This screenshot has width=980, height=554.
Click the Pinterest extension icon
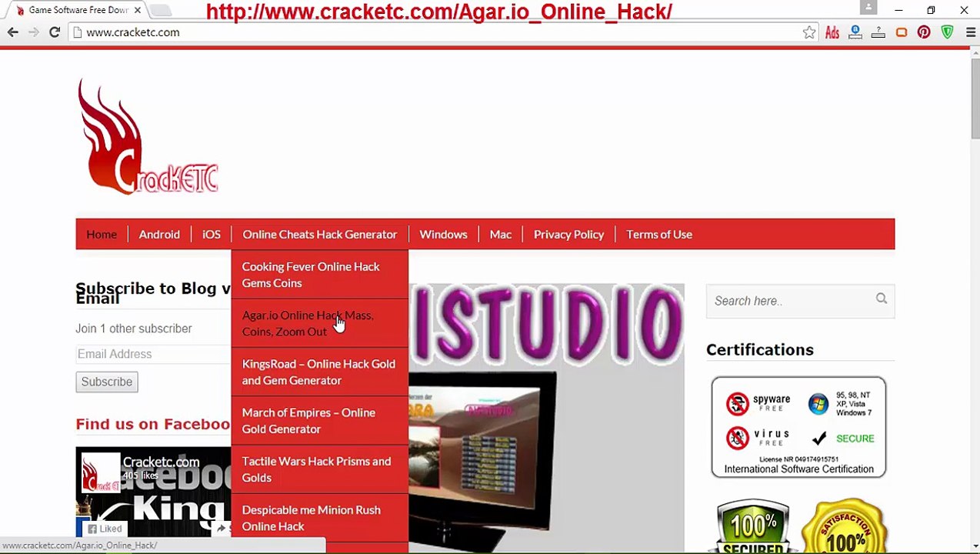924,32
